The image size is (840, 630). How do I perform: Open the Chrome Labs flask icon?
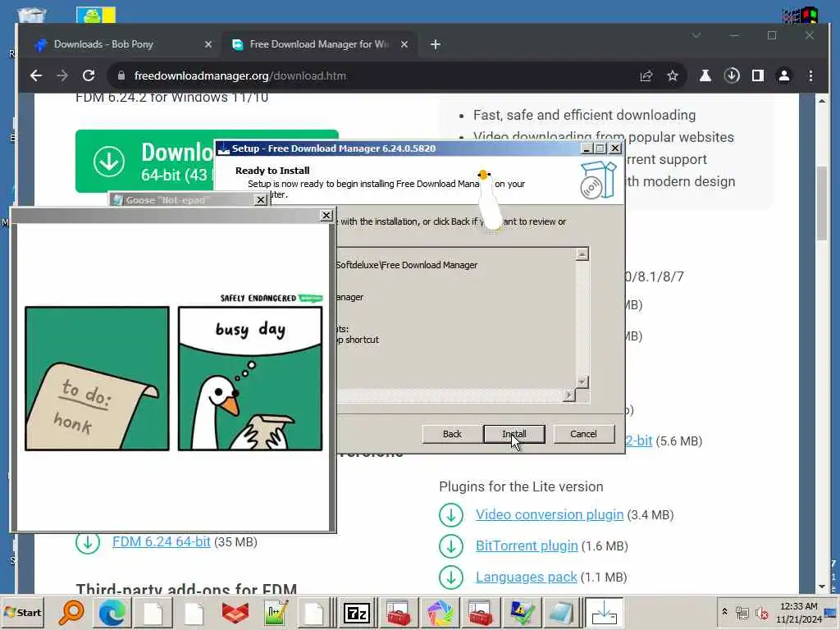click(705, 76)
